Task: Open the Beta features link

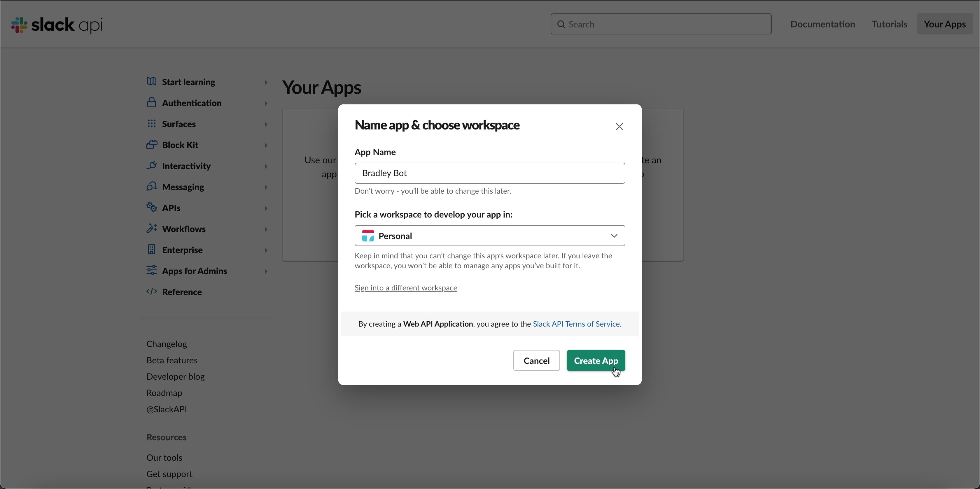Action: coord(172,360)
